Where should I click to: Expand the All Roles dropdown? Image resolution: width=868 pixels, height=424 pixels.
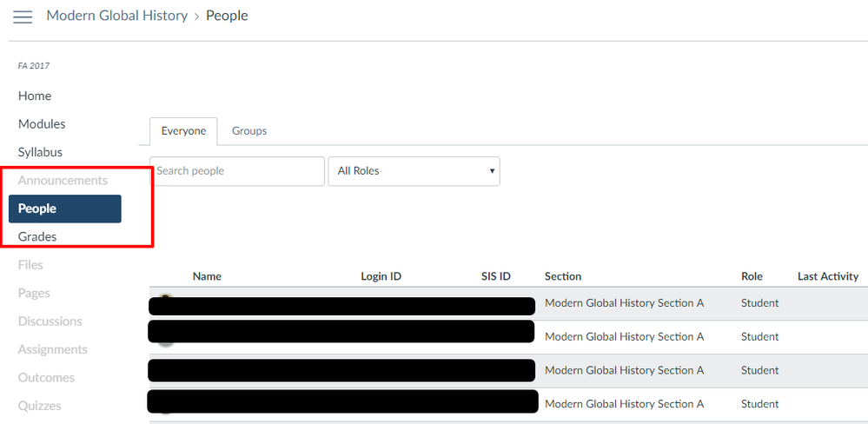(x=414, y=171)
